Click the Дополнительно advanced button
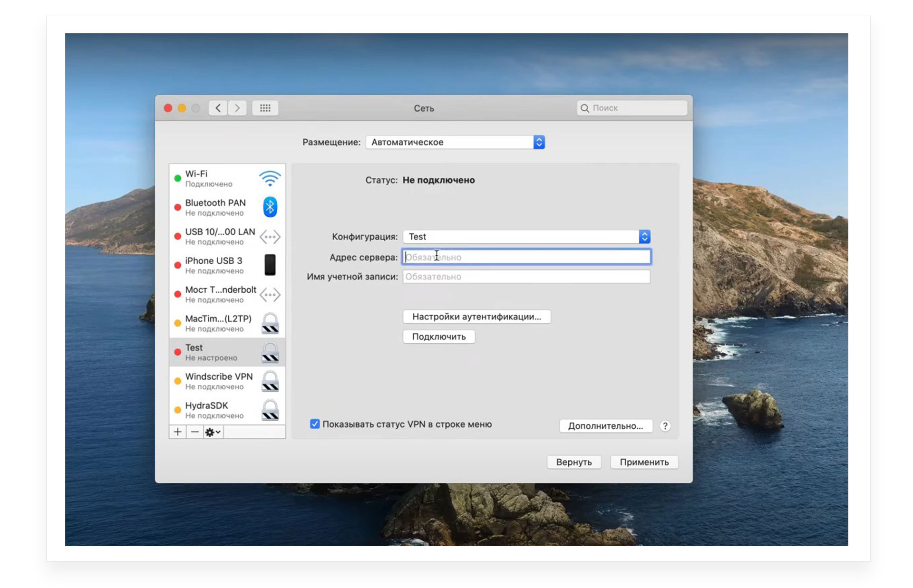Screen dimensions: 913x588 point(605,426)
